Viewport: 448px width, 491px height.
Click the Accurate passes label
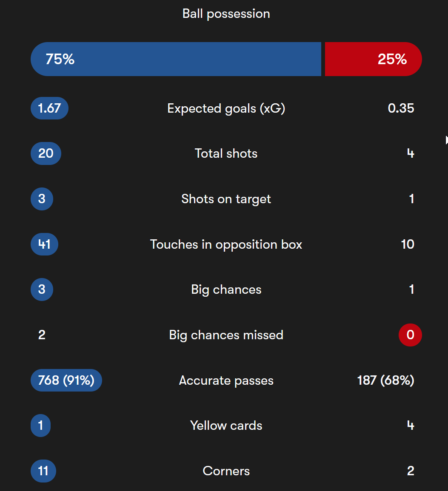[226, 380]
